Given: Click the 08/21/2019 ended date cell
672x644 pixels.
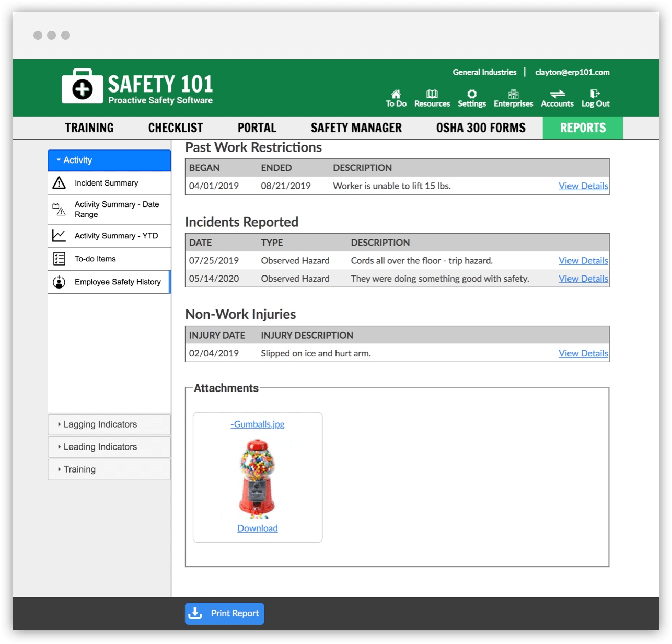Looking at the screenshot, I should click(286, 186).
